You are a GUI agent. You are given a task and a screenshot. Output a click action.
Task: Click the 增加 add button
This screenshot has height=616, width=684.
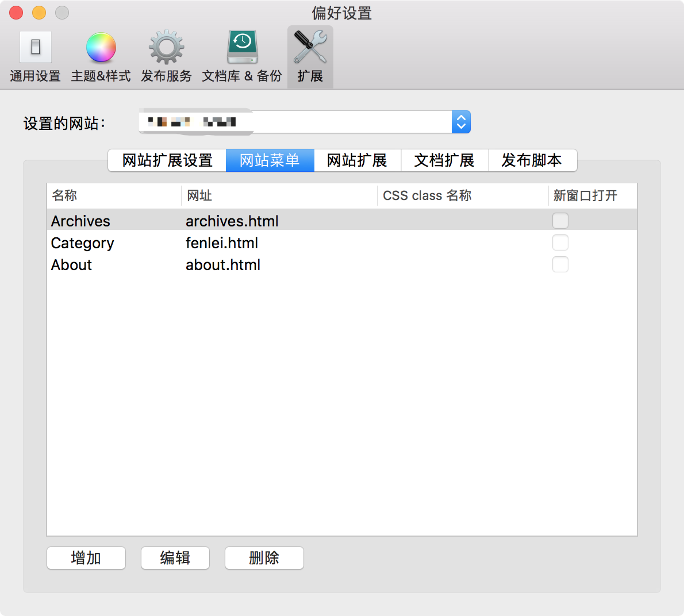pos(86,558)
